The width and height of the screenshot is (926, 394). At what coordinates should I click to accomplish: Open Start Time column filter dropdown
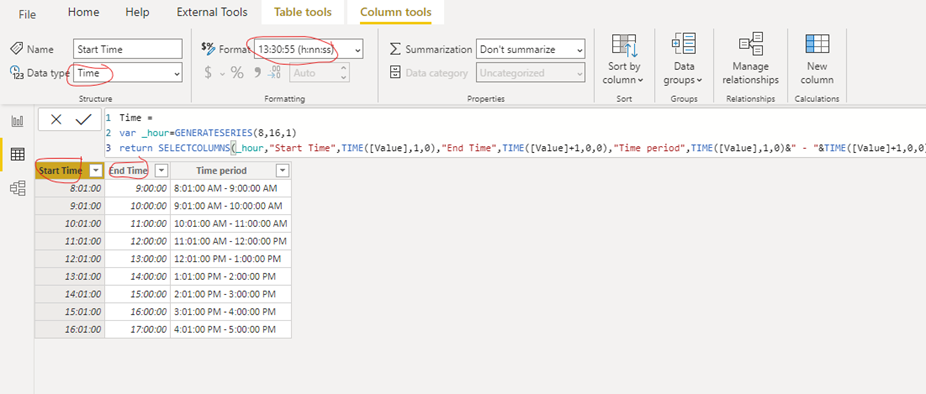97,171
